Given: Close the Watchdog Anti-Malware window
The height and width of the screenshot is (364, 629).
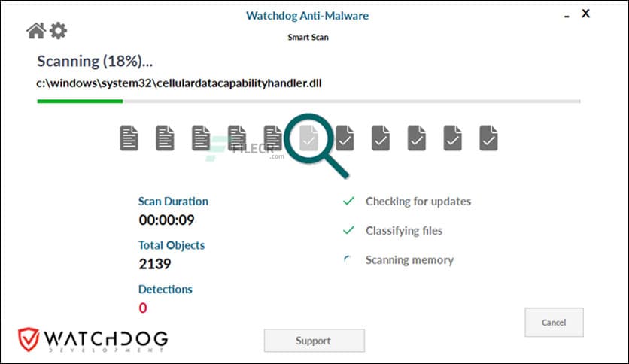Looking at the screenshot, I should click(585, 14).
